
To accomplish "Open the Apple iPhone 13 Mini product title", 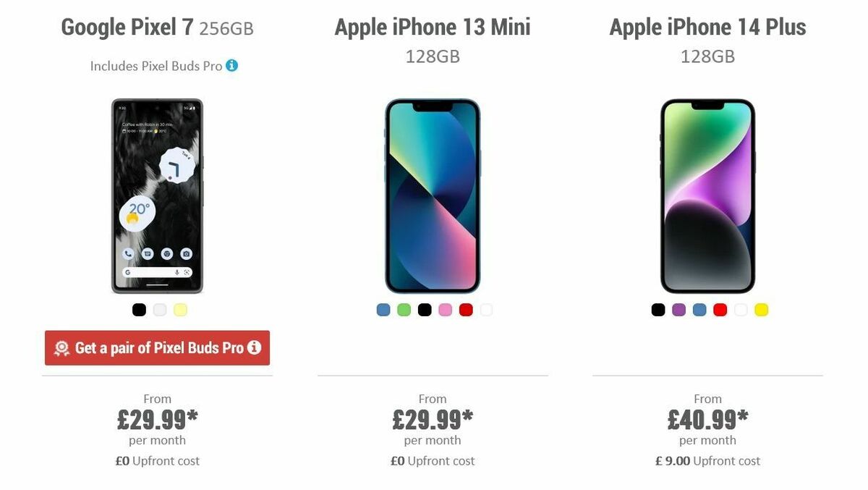I will [x=433, y=27].
